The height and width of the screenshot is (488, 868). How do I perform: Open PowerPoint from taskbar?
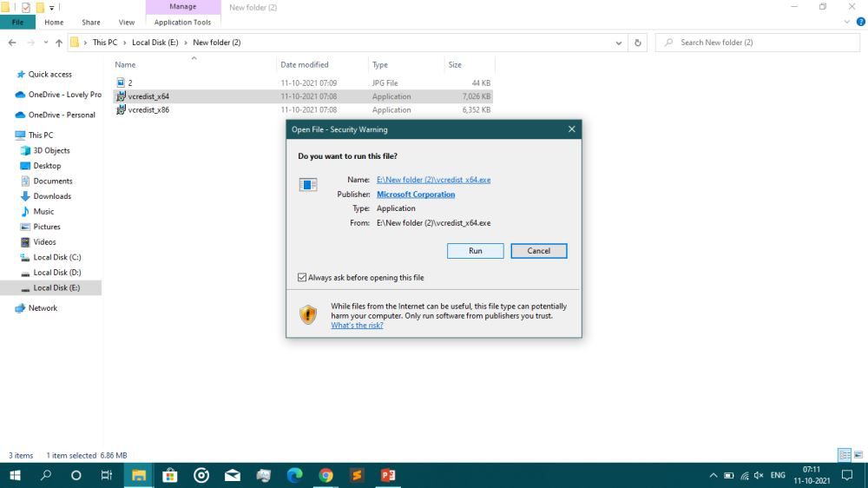388,475
